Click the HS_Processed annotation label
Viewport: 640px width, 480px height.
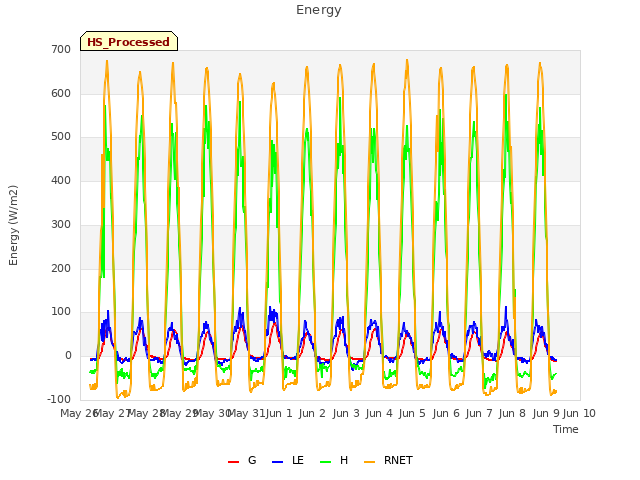[x=129, y=42]
